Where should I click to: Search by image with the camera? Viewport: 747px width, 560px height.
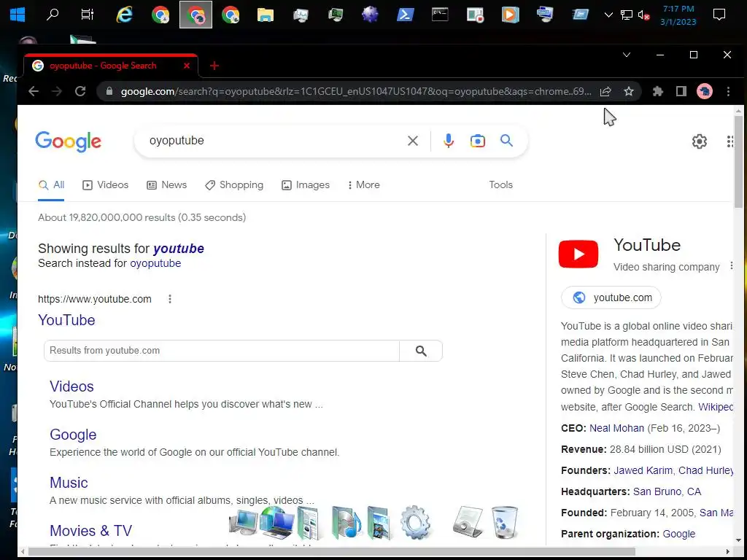(477, 141)
